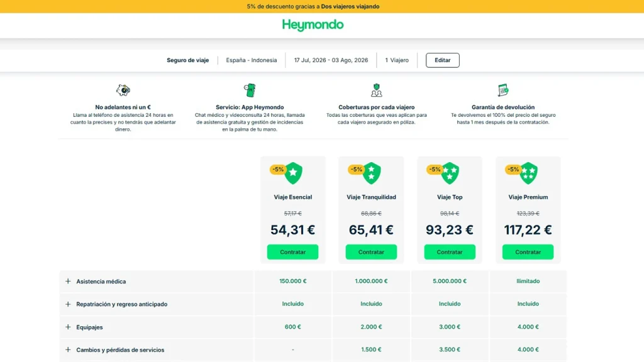Contratar the Viaje Tranquilidad plan
644x362 pixels.
[x=371, y=252]
